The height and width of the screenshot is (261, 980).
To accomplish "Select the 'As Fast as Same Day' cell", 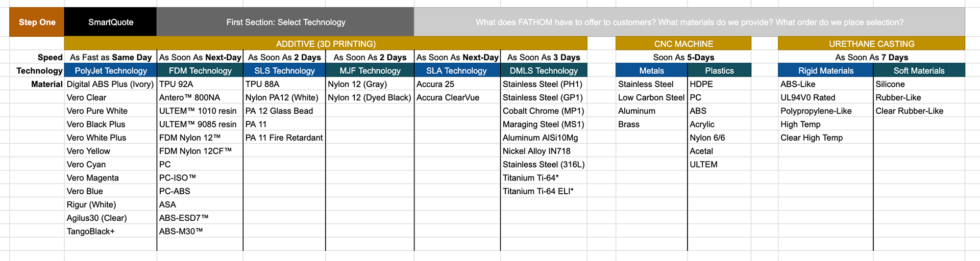I will click(x=111, y=57).
